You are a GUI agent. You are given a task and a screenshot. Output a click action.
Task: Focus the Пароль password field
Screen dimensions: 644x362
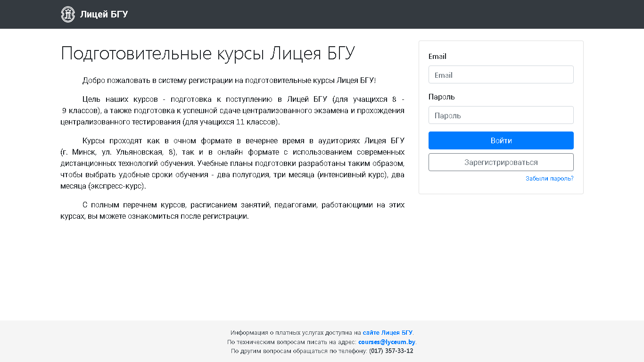click(501, 115)
